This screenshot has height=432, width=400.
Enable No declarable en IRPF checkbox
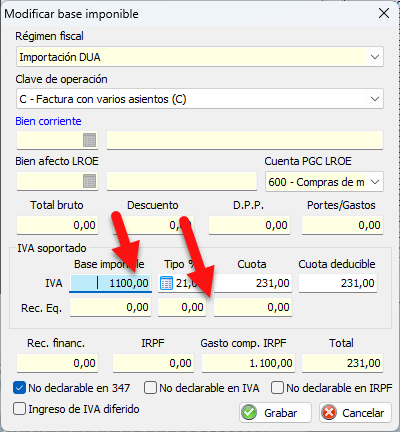pos(277,388)
